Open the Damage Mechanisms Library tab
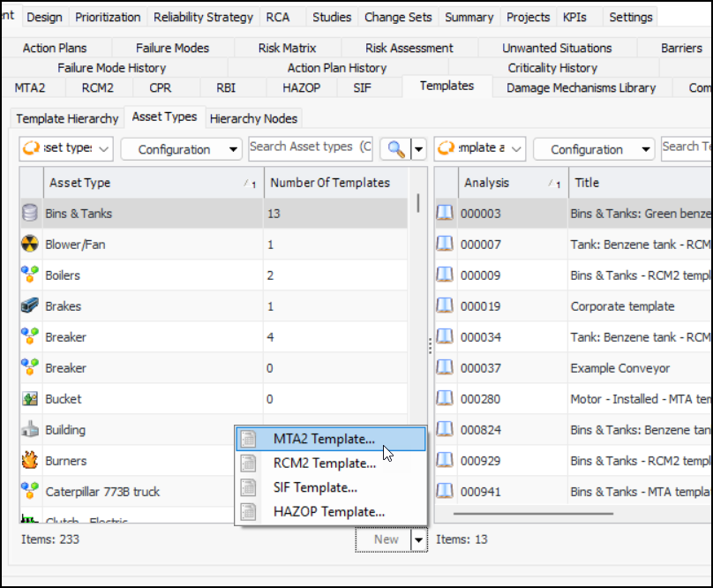Viewport: 713px width, 588px height. 581,87
